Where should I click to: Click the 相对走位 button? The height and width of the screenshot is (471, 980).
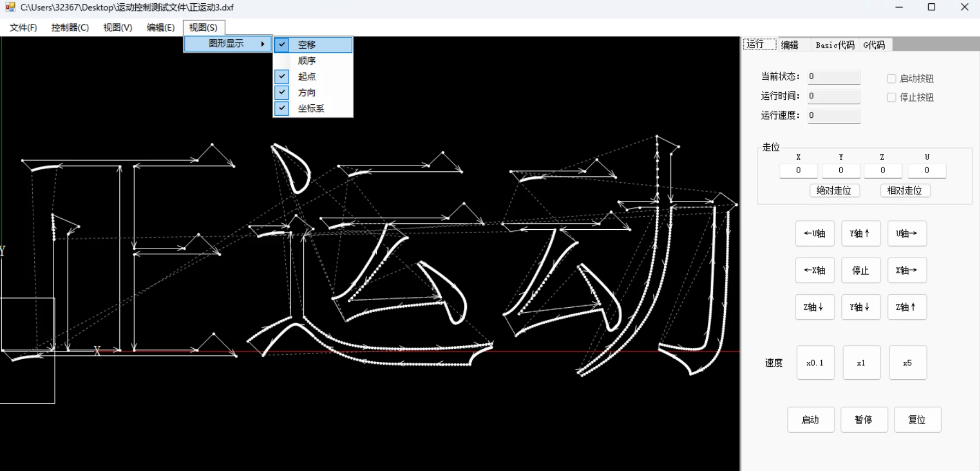click(x=905, y=190)
